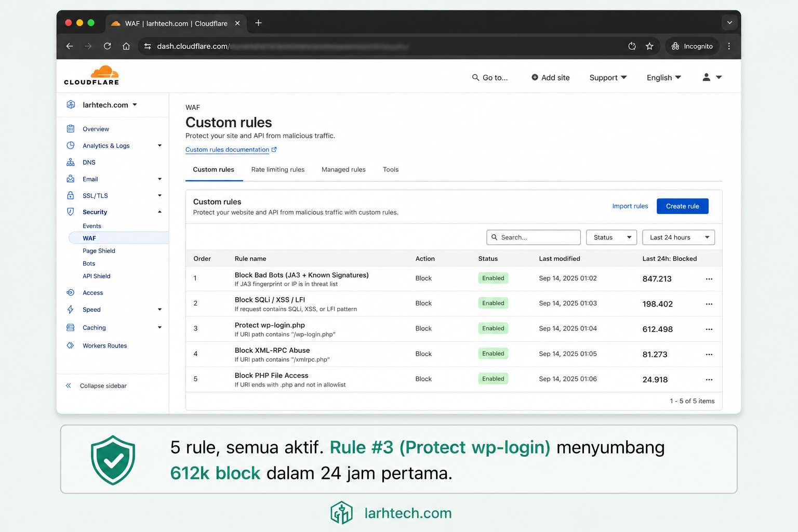Open the Last 24 hours dropdown

coord(679,237)
